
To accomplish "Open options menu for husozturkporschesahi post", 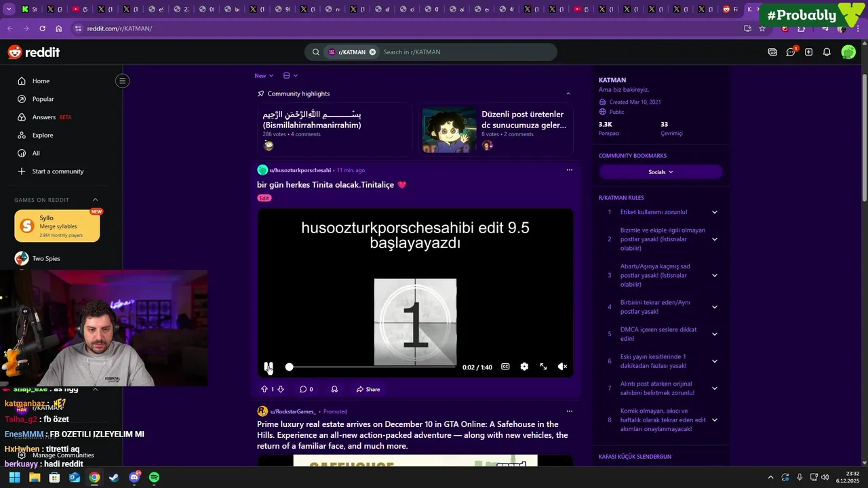I will [570, 170].
